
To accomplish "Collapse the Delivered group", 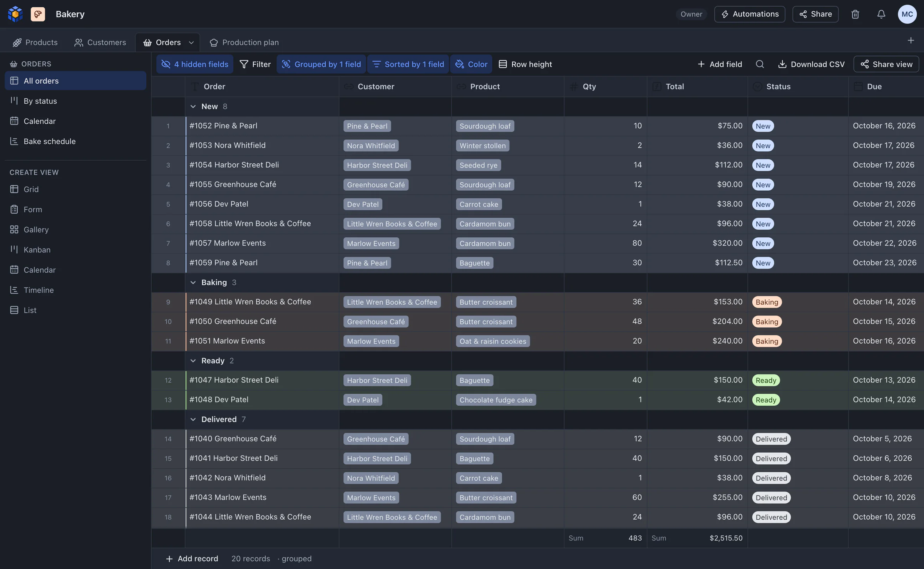I will [193, 419].
